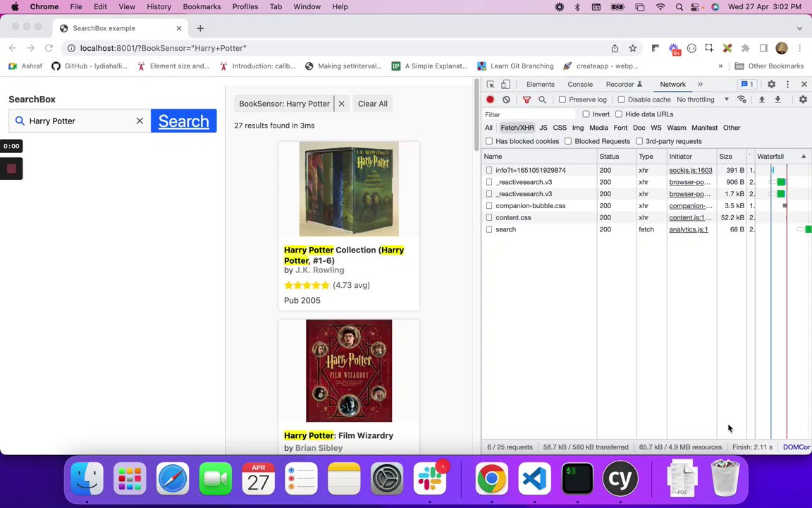Open the tab search dropdown arrow
Screen dimensions: 812x508
coord(799,28)
